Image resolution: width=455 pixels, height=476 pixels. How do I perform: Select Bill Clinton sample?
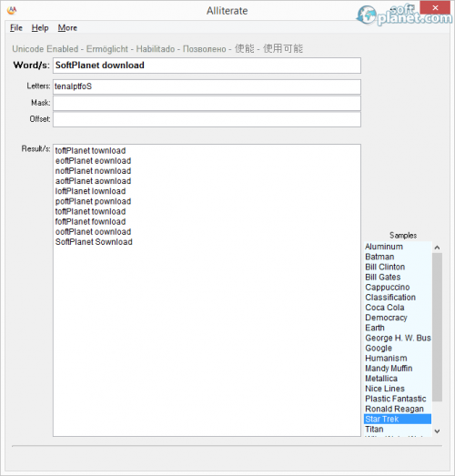(398, 267)
